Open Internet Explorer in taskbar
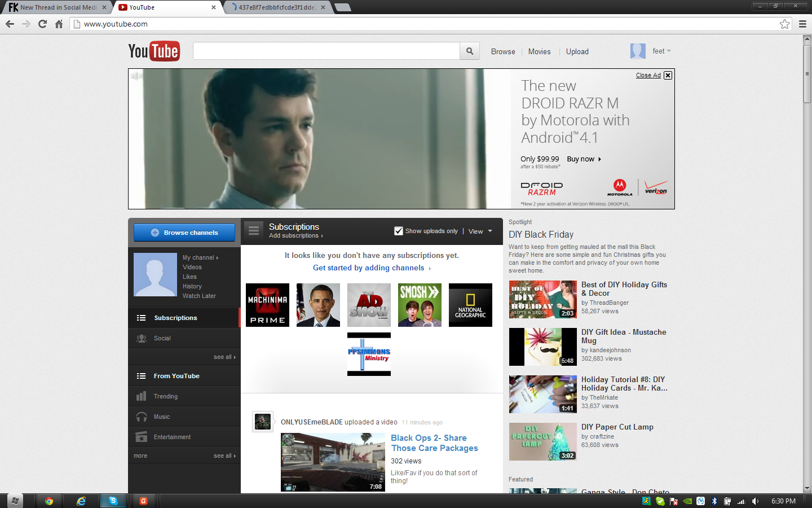Image resolution: width=812 pixels, height=508 pixels. pyautogui.click(x=81, y=501)
